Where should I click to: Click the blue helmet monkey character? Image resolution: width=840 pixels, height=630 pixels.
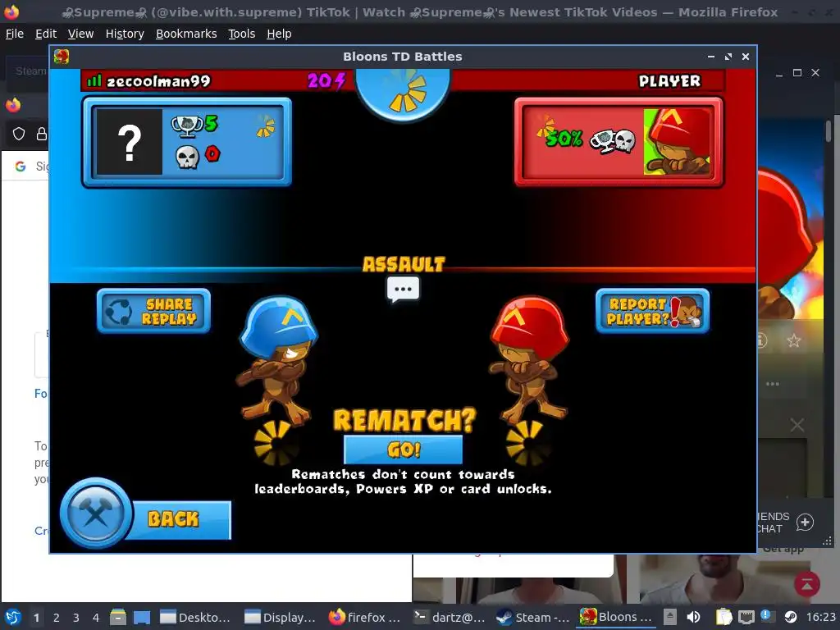(x=277, y=360)
